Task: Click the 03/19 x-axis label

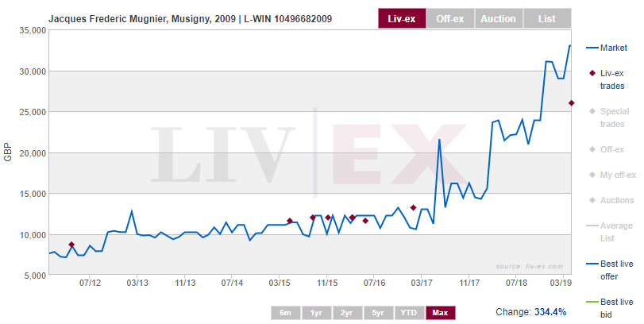Action: click(x=561, y=283)
